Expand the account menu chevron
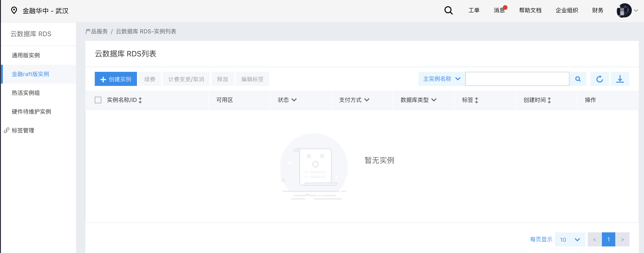 pos(636,11)
